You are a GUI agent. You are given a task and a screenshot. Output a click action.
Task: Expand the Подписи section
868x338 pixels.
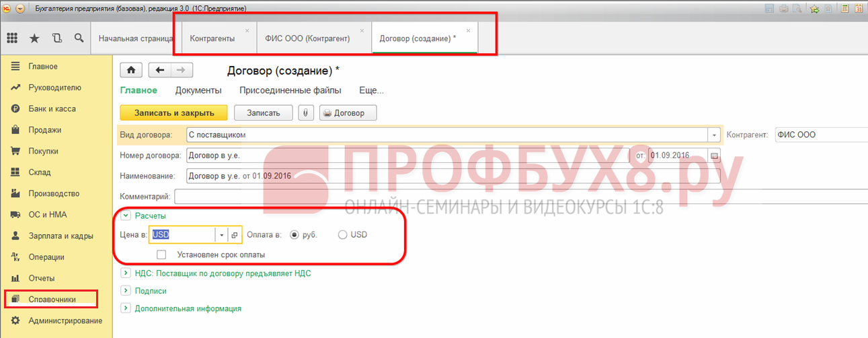tap(125, 291)
